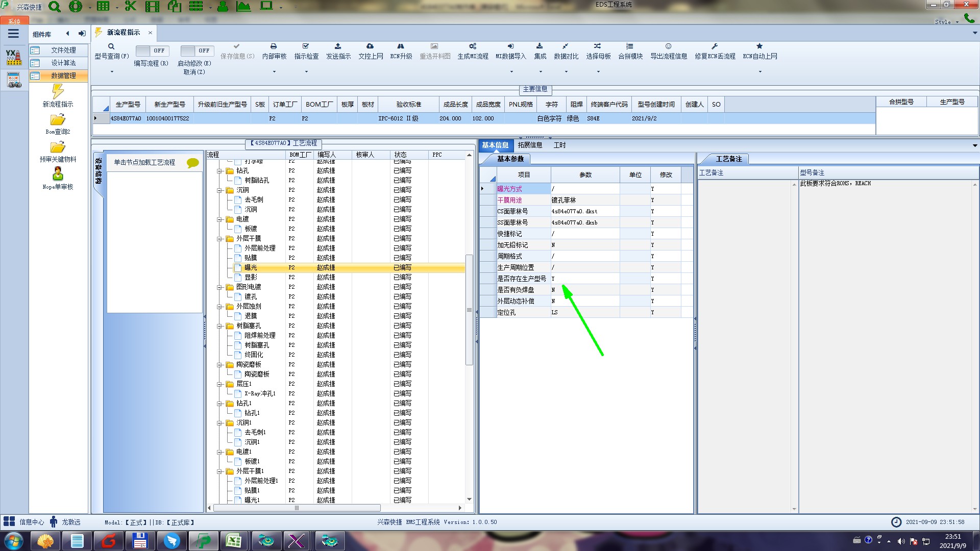Select 数据管理 in the component library

[x=63, y=76]
